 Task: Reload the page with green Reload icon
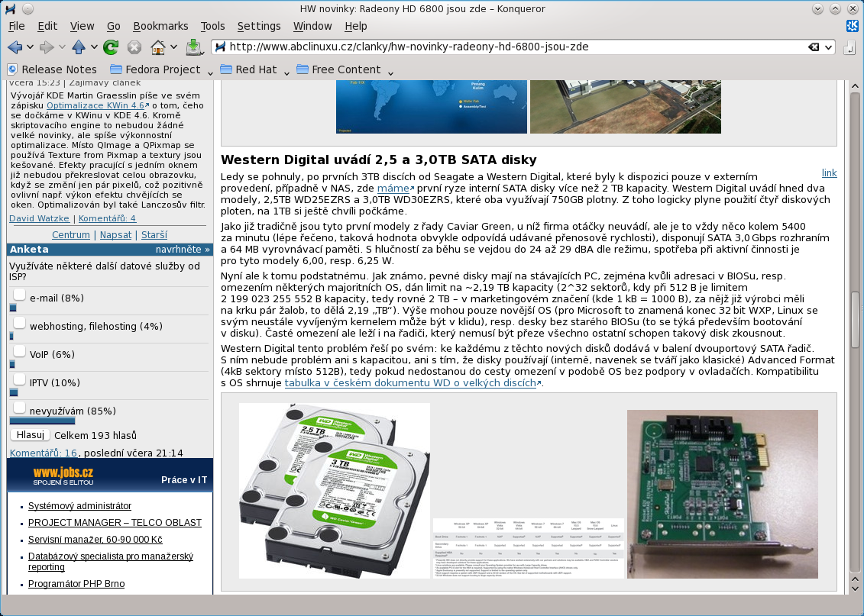pos(111,47)
